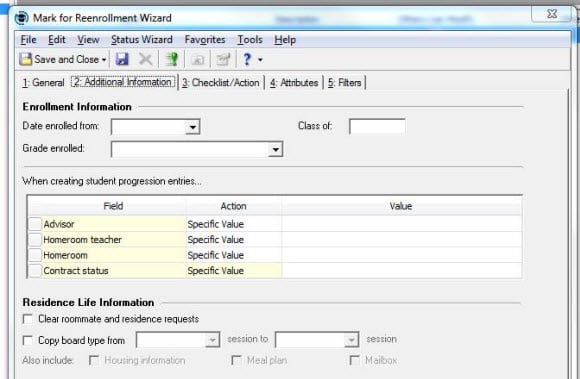Tick the Advisor row checkbox
The width and height of the screenshot is (580, 379).
35,224
